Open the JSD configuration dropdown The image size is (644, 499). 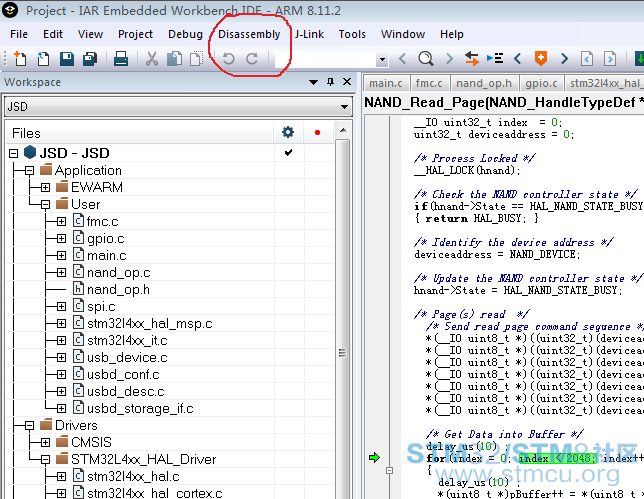click(344, 107)
